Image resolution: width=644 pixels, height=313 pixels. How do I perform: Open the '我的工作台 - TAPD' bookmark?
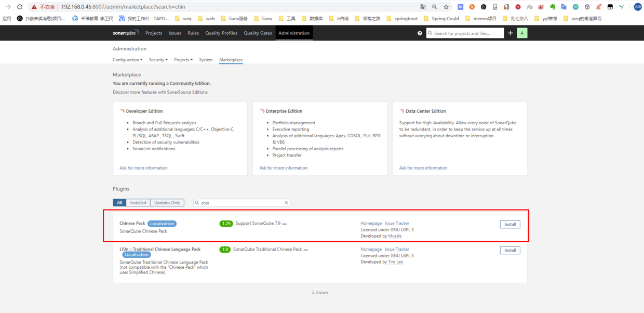point(144,19)
